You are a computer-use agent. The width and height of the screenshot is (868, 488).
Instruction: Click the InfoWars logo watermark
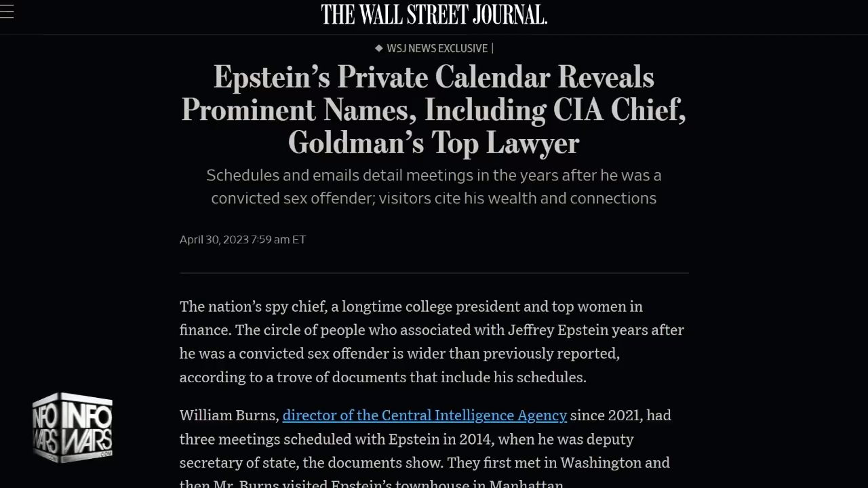pos(73,427)
